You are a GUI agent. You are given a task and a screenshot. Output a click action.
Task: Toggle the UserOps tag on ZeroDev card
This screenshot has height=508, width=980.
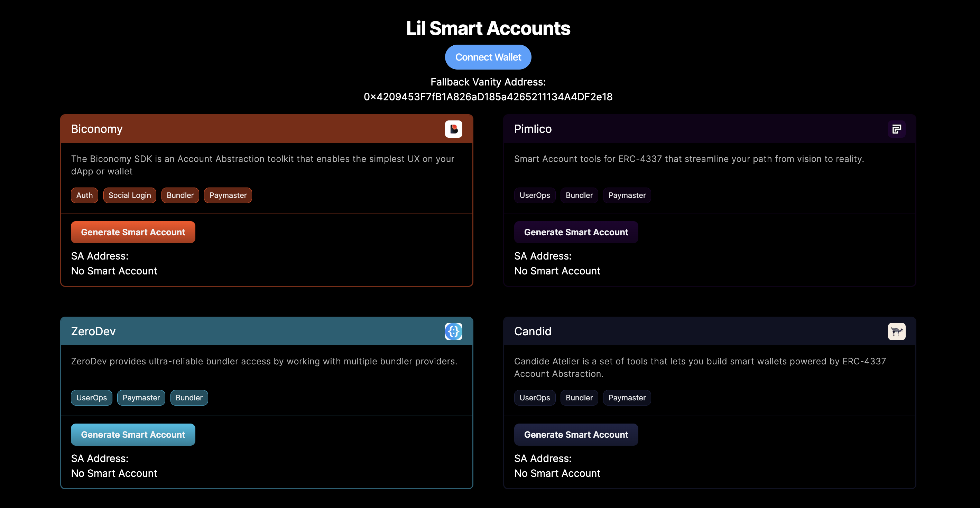click(91, 398)
